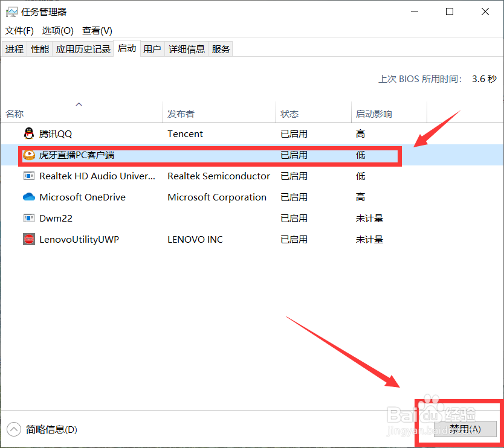The height and width of the screenshot is (448, 504).
Task: Click the Task Manager title bar icon
Action: point(12,12)
